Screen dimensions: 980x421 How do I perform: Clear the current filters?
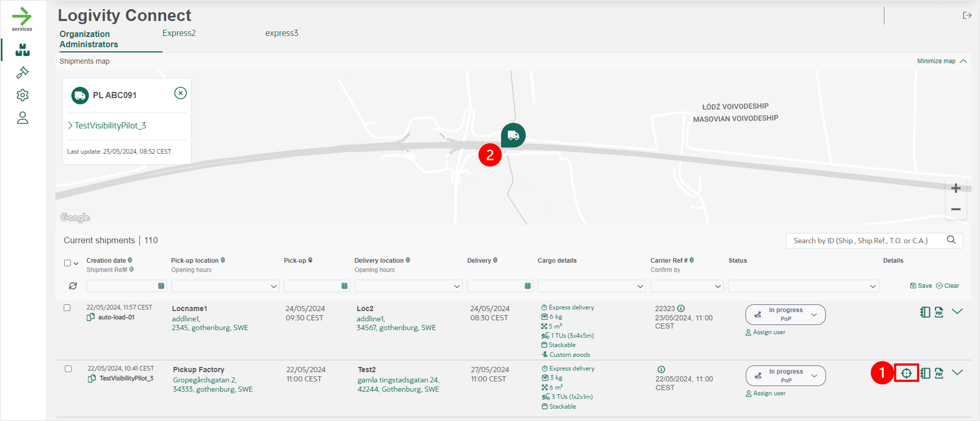[x=947, y=286]
